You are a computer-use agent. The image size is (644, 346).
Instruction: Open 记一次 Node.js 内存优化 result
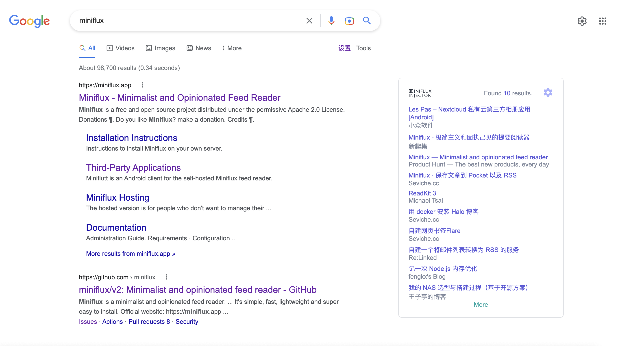[442, 269]
